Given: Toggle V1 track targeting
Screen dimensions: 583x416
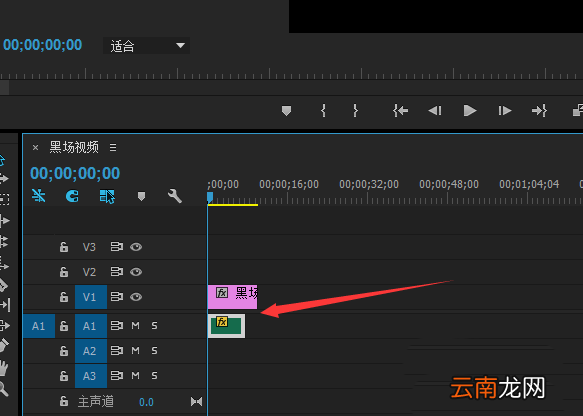Looking at the screenshot, I should (x=91, y=297).
